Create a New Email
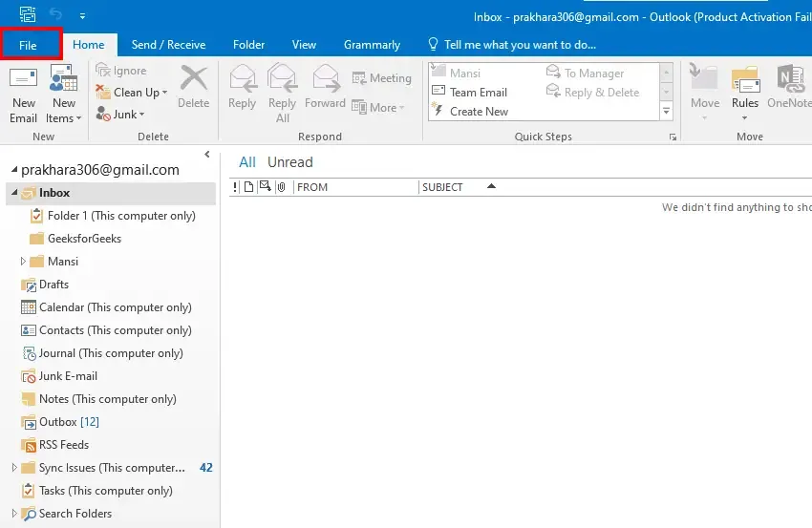Viewport: 812px width, 528px height. click(x=23, y=95)
